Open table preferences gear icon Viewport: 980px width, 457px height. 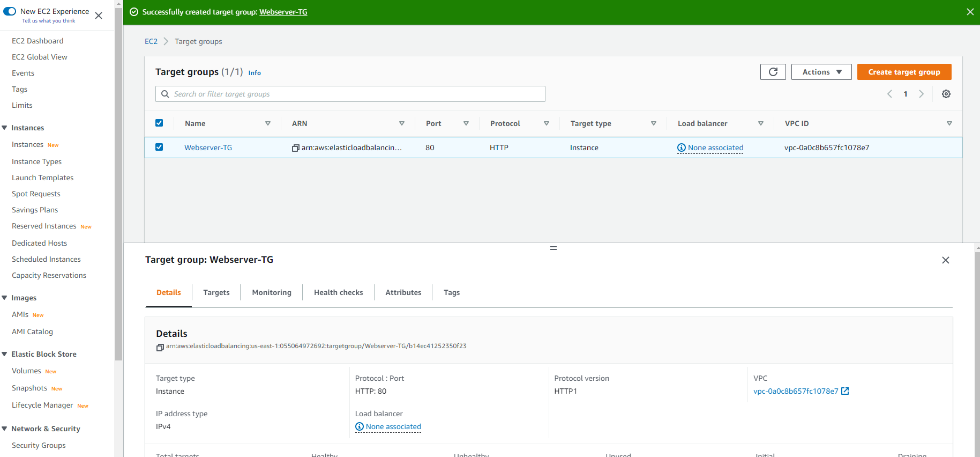tap(946, 94)
